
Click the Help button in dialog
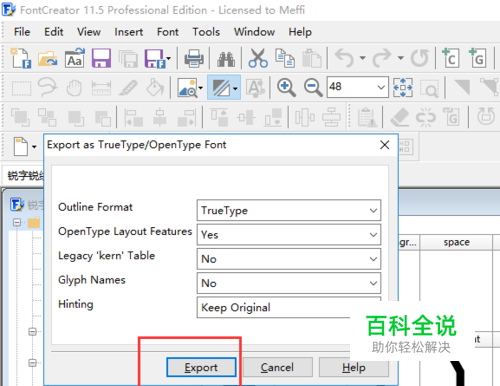354,367
